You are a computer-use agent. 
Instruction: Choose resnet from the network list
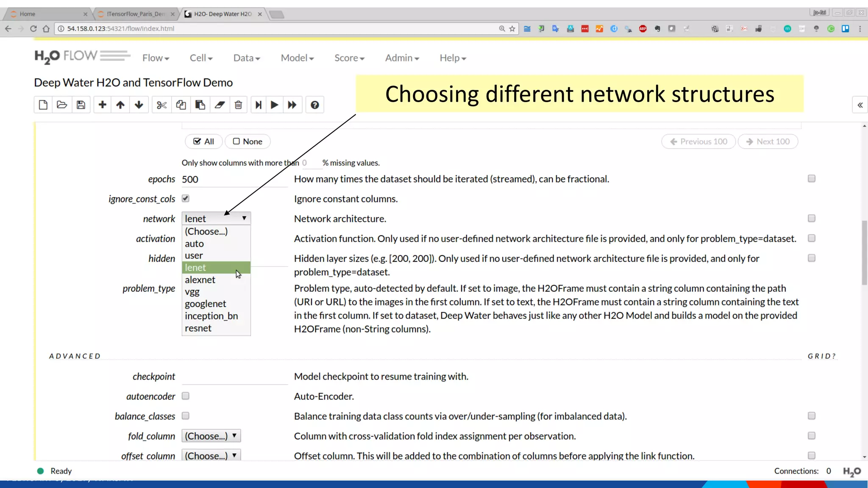[x=216, y=328]
